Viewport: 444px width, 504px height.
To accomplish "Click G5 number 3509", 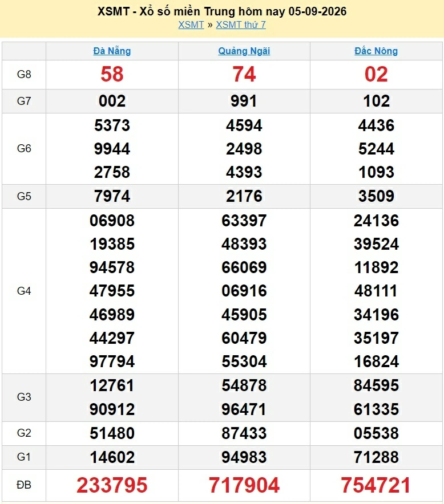I will pyautogui.click(x=376, y=196).
